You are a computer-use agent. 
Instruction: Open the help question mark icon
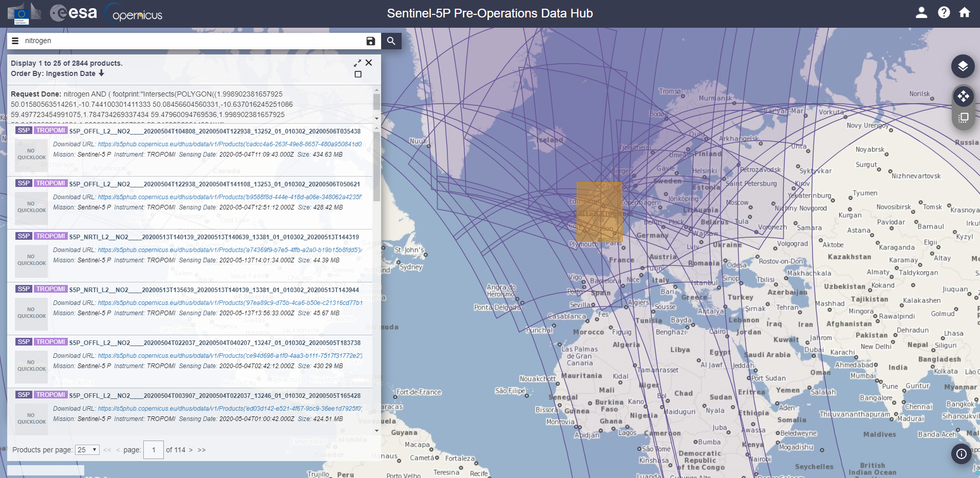944,13
